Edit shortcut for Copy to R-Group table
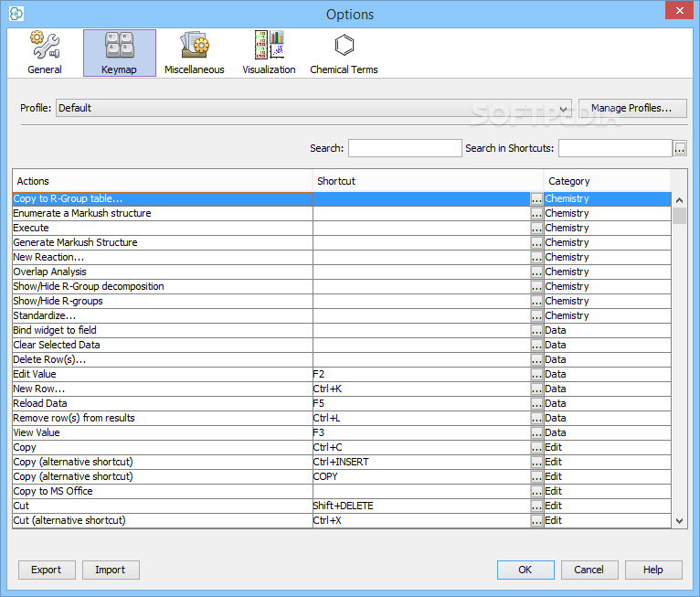Screen dimensions: 700x597 coord(536,199)
